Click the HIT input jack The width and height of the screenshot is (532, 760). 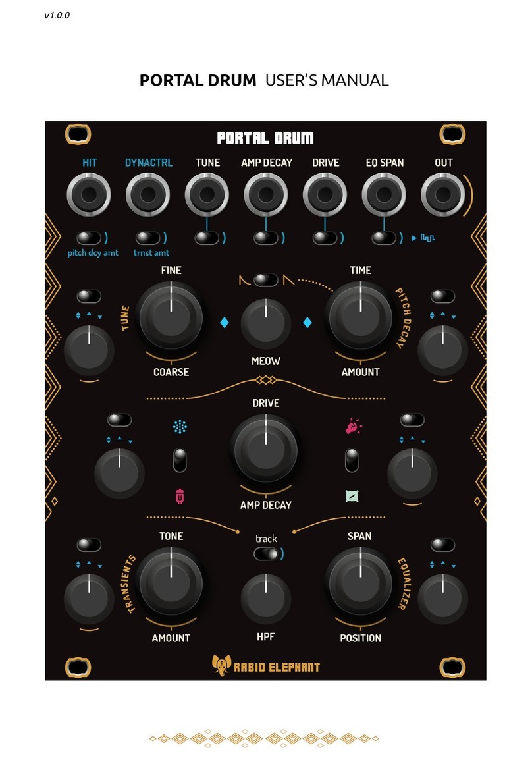[89, 194]
